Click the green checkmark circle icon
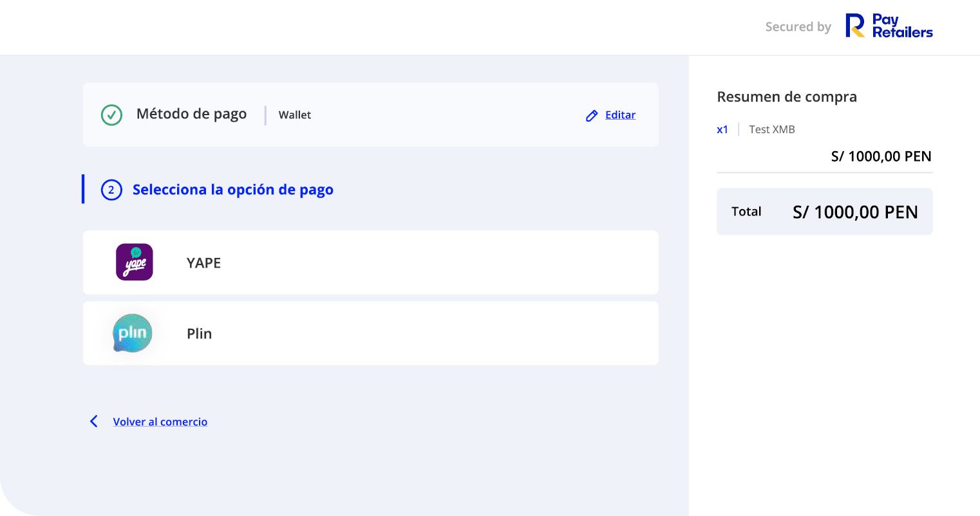Image resolution: width=980 pixels, height=516 pixels. pyautogui.click(x=112, y=115)
